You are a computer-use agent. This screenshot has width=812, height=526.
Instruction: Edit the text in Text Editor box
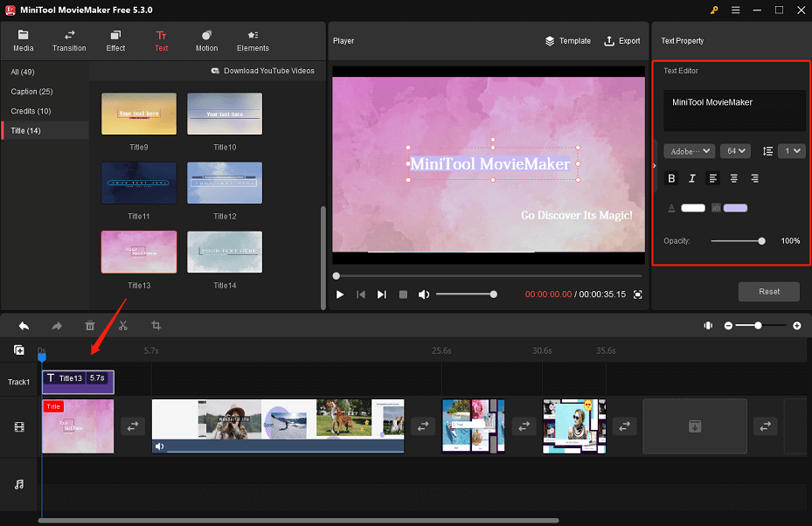(x=734, y=111)
